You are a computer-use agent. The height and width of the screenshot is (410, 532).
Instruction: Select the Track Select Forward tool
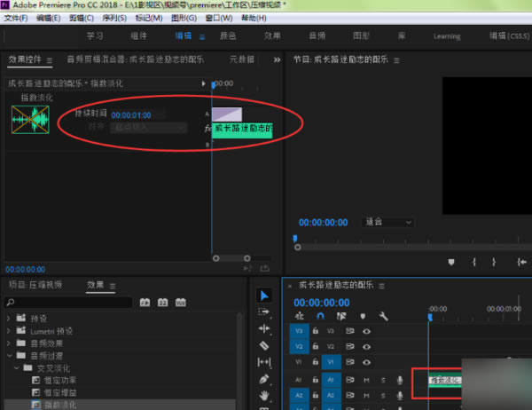pyautogui.click(x=264, y=312)
